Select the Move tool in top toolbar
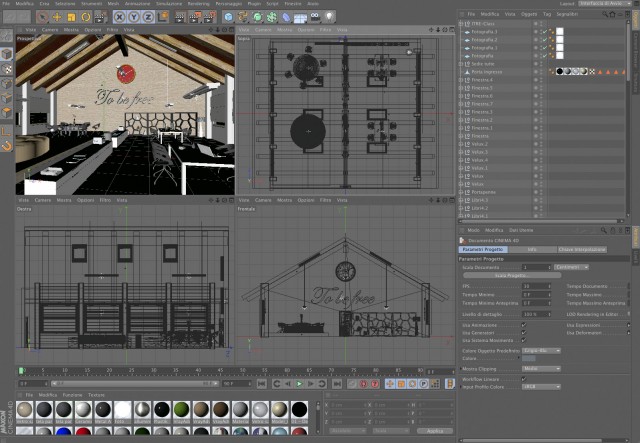Screen dimensions: 640x443 [x=57, y=17]
